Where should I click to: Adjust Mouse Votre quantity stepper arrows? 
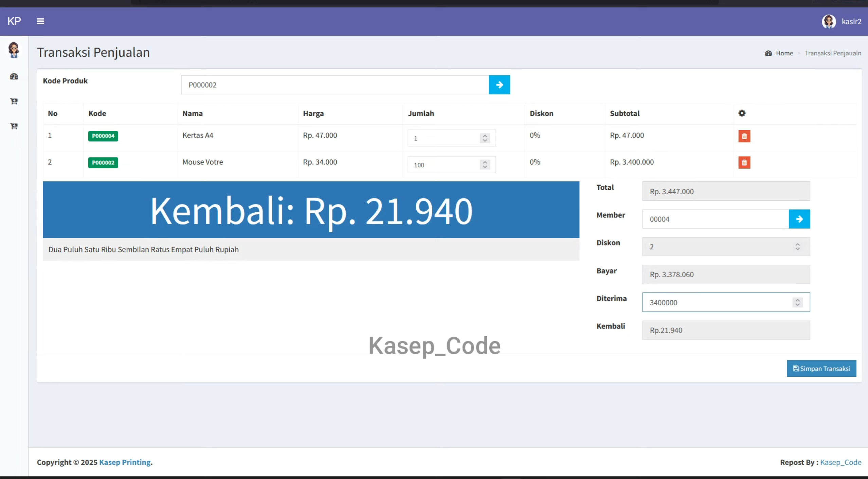(x=485, y=165)
